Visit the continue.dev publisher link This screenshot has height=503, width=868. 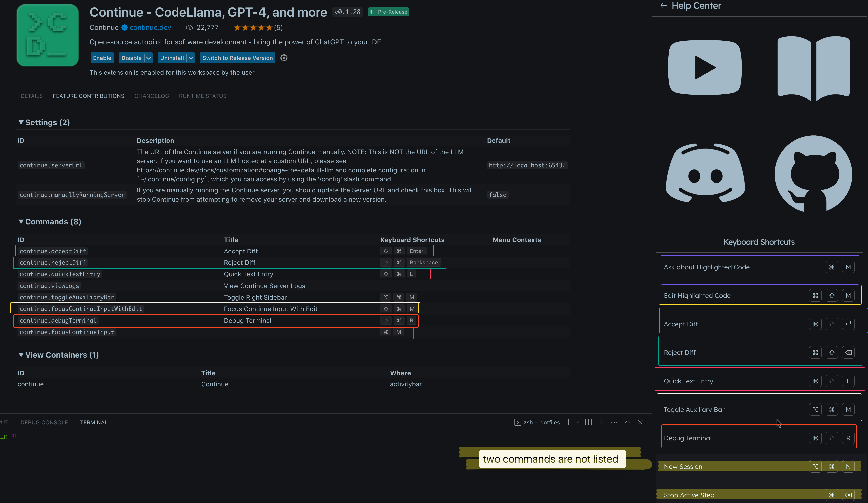coord(150,27)
